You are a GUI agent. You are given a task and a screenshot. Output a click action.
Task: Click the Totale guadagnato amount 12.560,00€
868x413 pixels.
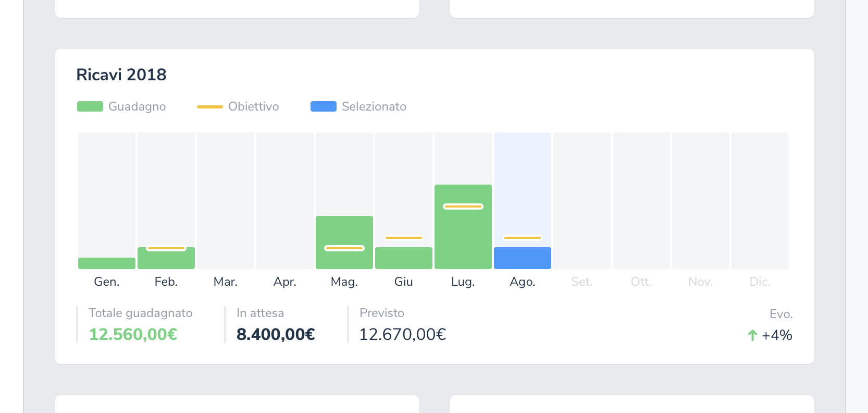pyautogui.click(x=133, y=334)
